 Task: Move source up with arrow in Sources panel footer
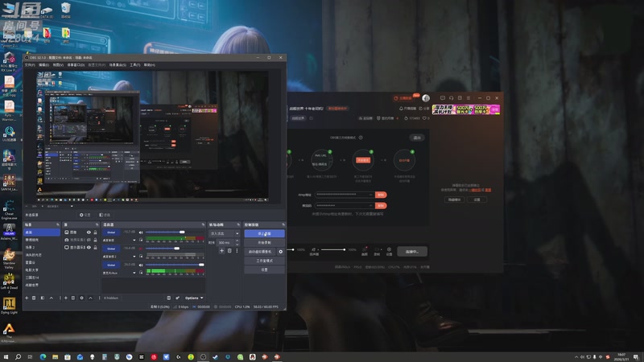click(x=90, y=298)
